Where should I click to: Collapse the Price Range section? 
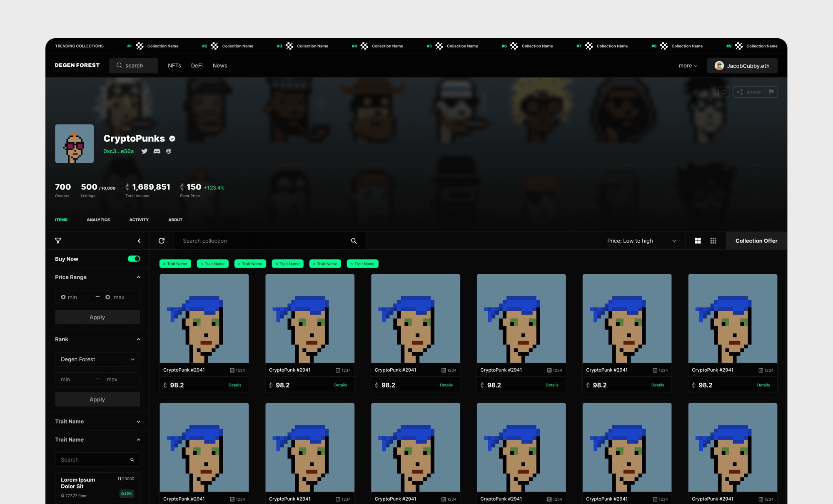click(139, 277)
